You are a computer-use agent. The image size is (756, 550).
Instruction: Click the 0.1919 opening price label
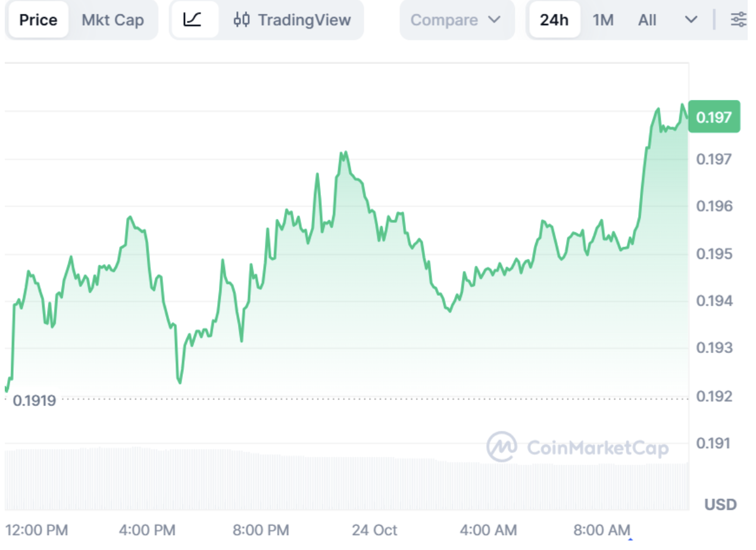tap(35, 401)
